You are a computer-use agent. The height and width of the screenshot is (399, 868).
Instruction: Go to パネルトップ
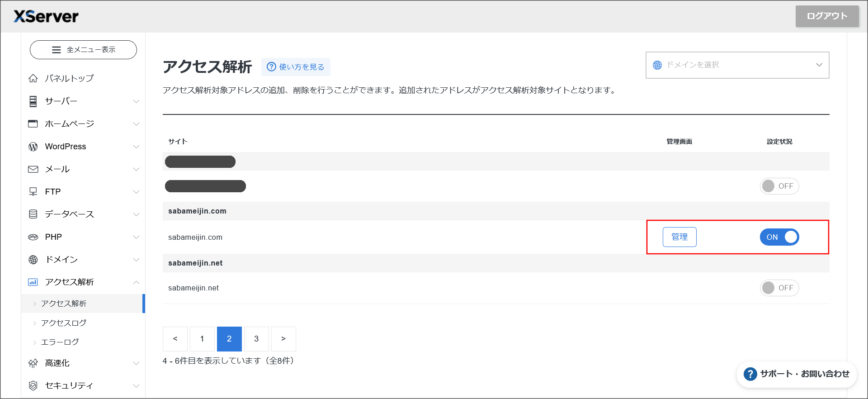coord(69,78)
